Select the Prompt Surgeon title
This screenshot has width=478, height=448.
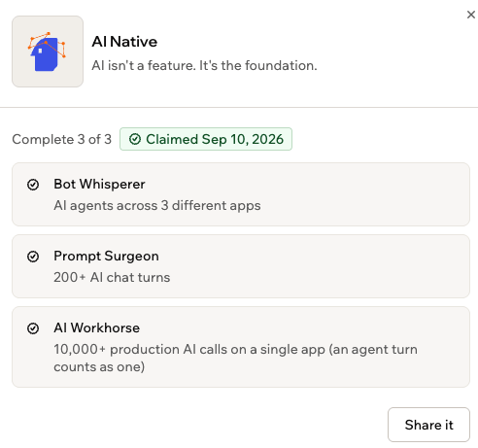click(x=106, y=256)
